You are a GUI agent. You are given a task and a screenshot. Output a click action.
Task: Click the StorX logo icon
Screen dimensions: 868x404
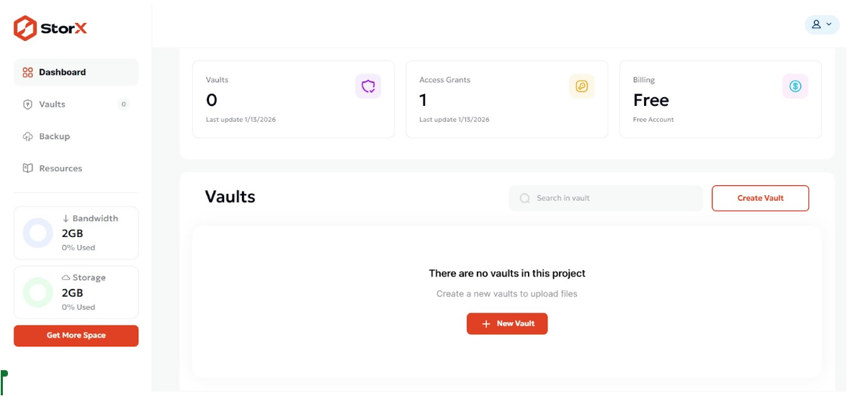click(x=25, y=28)
